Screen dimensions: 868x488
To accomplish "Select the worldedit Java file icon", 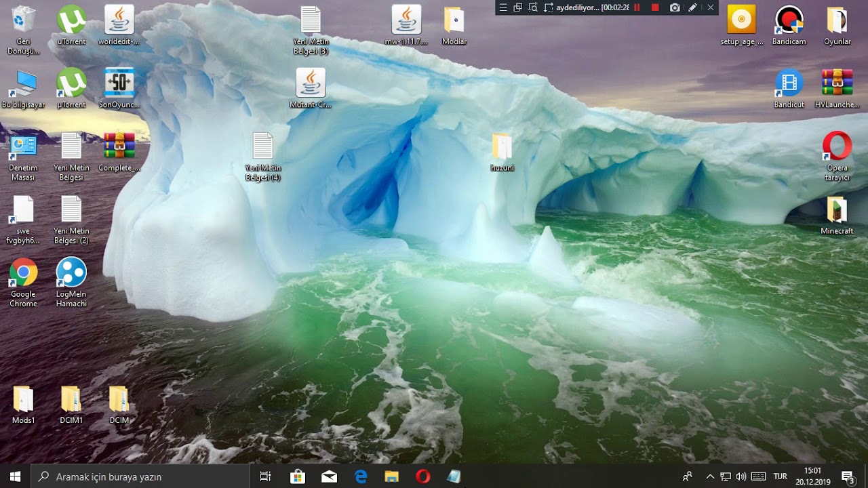I will (119, 20).
